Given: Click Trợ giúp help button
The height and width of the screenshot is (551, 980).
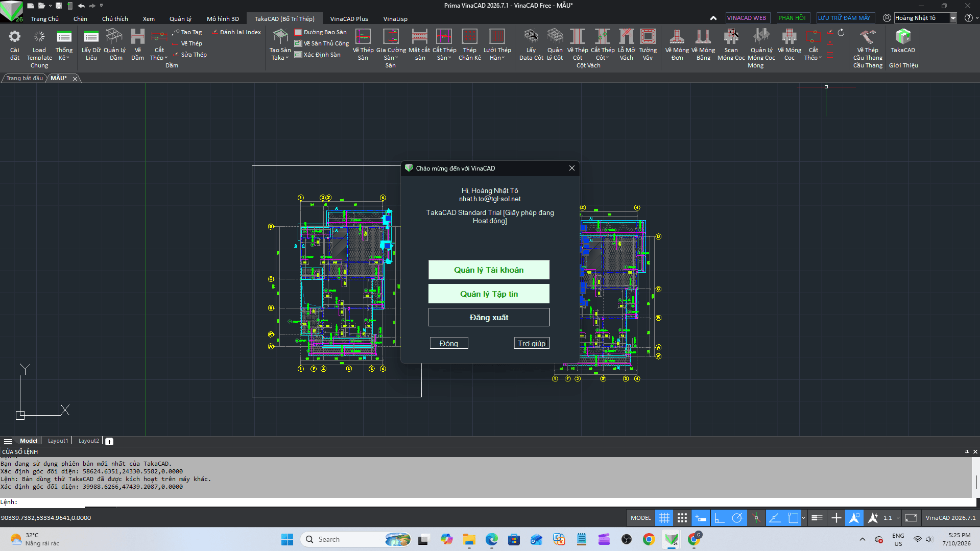Looking at the screenshot, I should click(x=532, y=343).
